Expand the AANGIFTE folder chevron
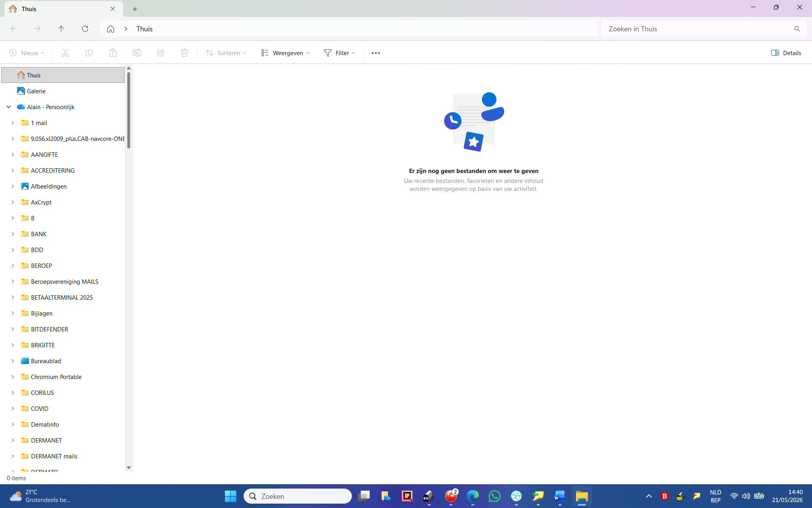 [13, 154]
